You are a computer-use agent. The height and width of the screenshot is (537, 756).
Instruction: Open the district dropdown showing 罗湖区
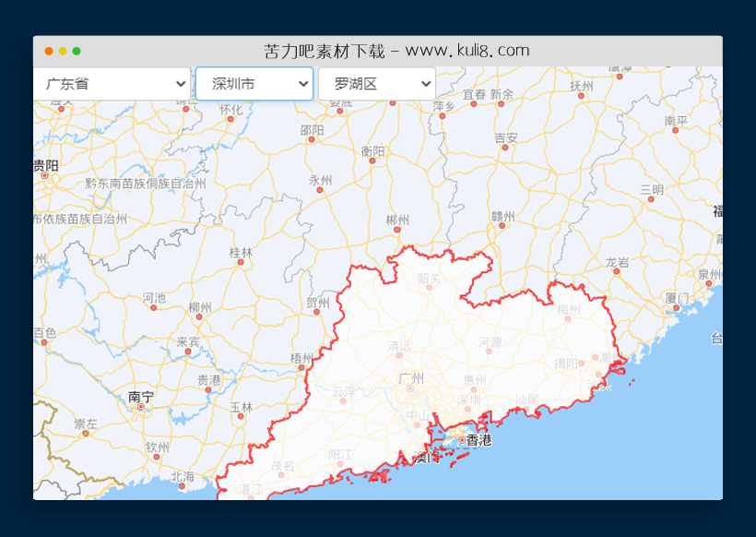(x=377, y=83)
